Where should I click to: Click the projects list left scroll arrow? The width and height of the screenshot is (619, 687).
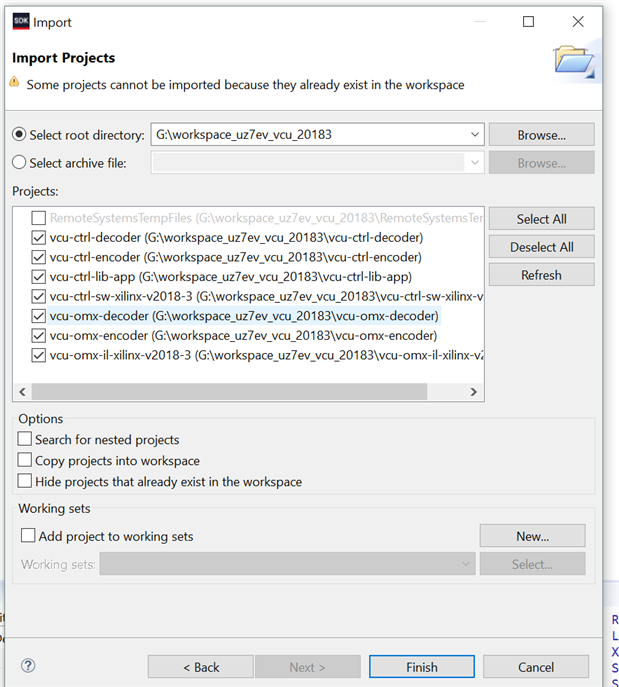[22, 392]
